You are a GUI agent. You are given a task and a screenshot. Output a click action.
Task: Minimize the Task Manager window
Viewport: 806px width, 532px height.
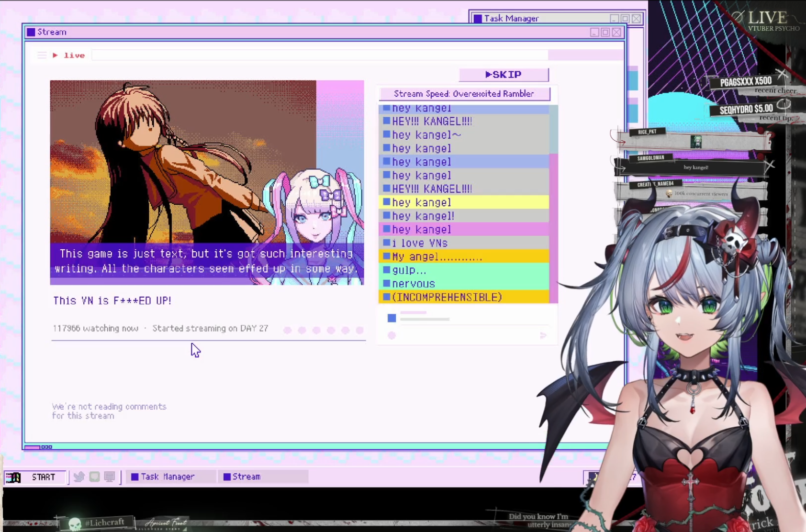(x=615, y=19)
